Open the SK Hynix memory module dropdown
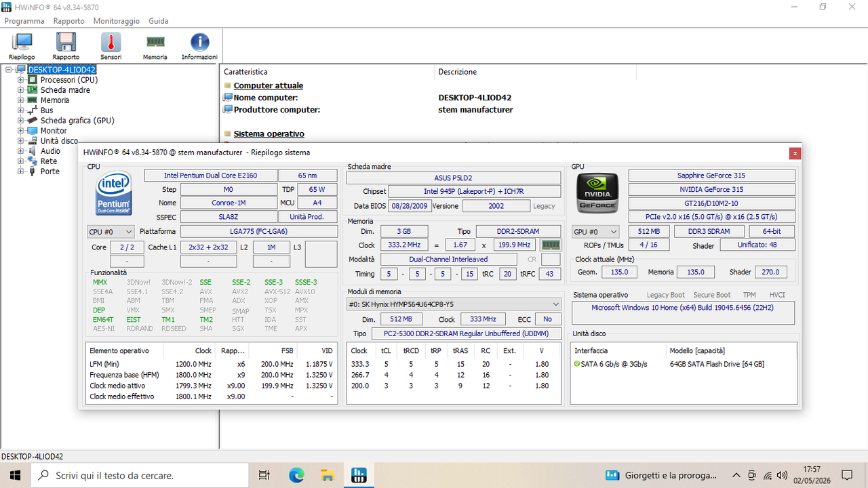The width and height of the screenshot is (868, 488). pos(454,304)
